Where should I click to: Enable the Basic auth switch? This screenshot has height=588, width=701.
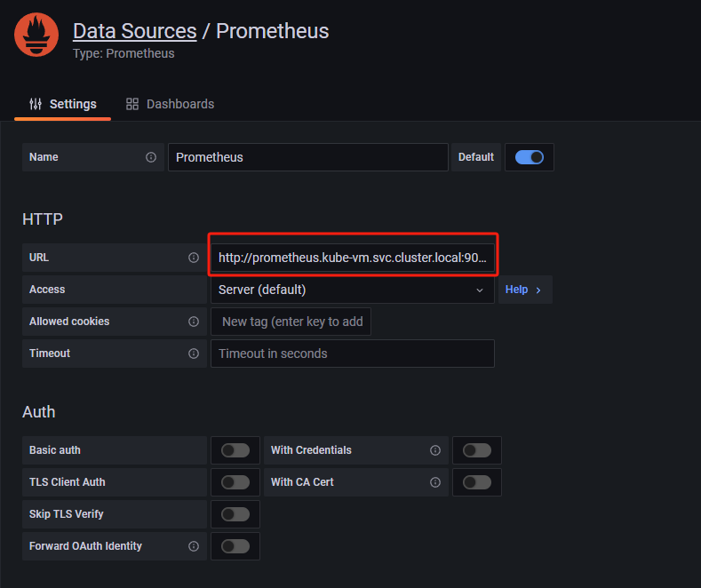pos(235,450)
